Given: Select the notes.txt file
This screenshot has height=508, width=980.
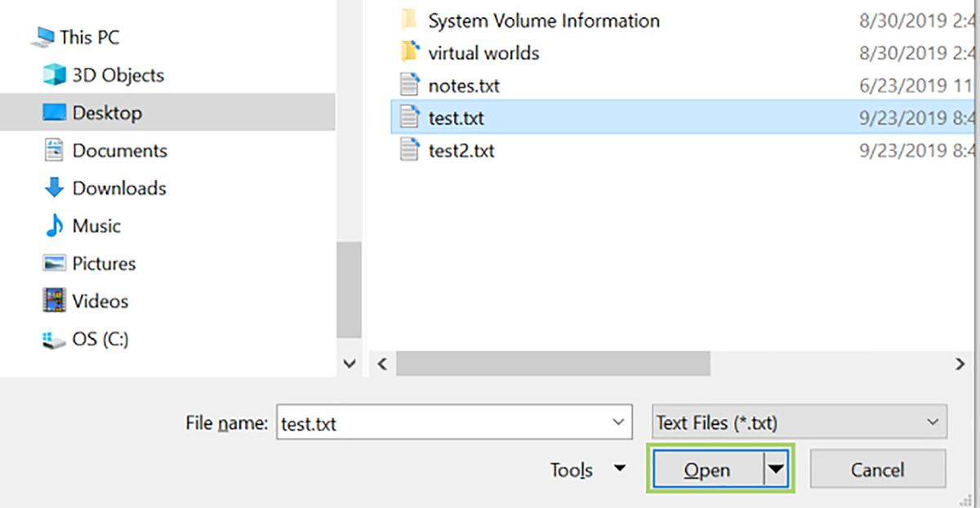Looking at the screenshot, I should (x=461, y=85).
